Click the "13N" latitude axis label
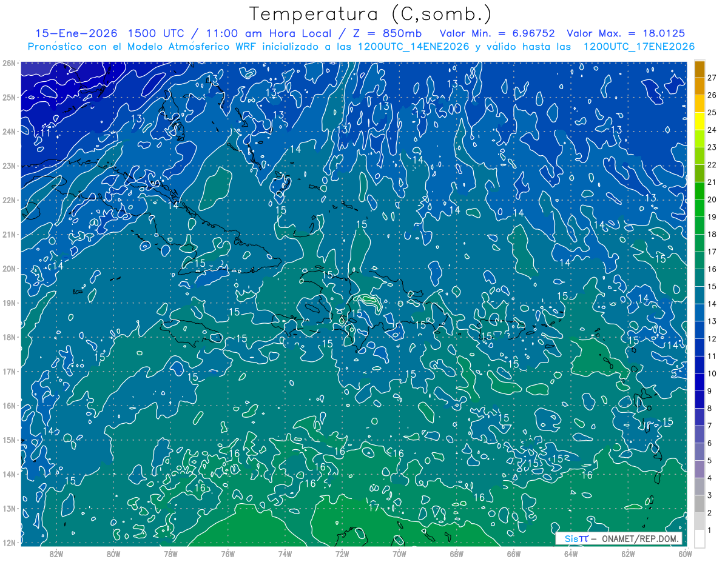This screenshot has height=562, width=728. click(8, 509)
